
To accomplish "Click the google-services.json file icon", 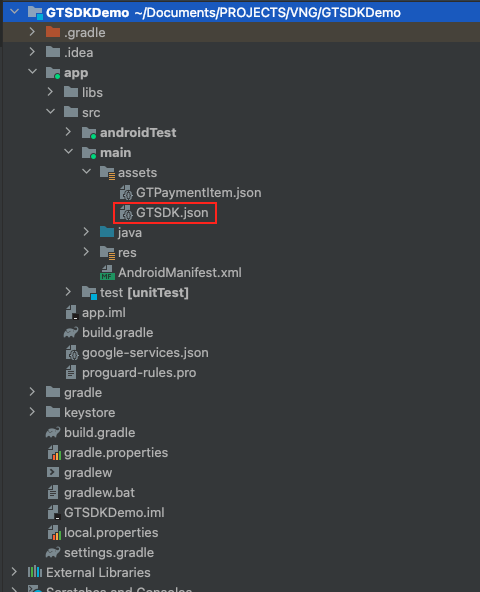I will [72, 353].
